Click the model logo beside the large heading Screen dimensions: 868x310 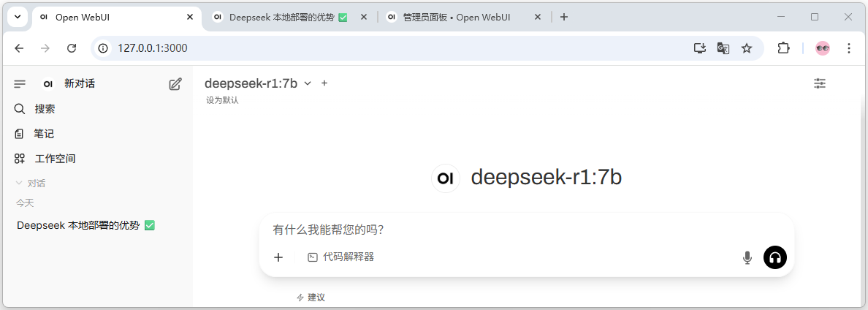pyautogui.click(x=446, y=178)
